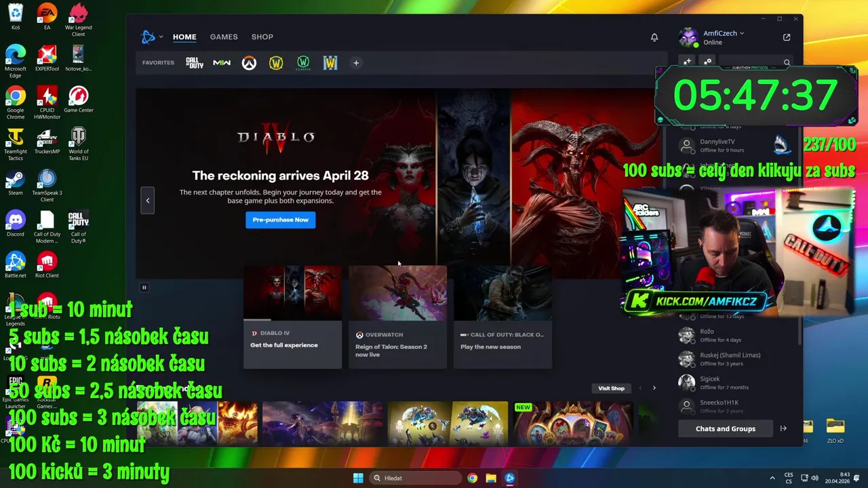
Task: Open the taskbar volume control
Action: 814,478
